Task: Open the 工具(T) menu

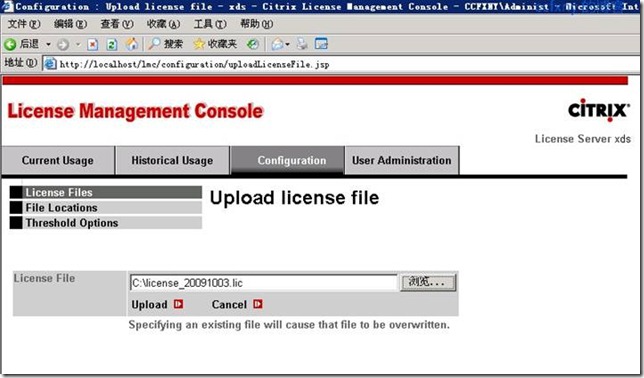Action: 210,24
